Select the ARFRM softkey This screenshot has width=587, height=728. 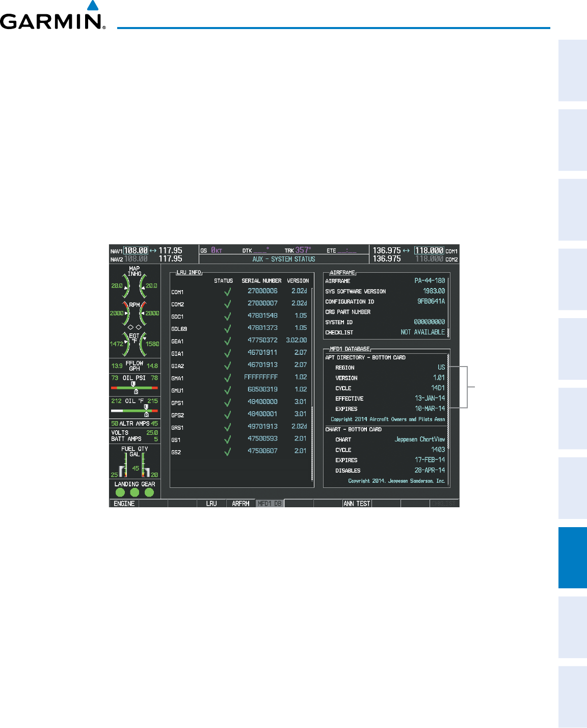[241, 503]
